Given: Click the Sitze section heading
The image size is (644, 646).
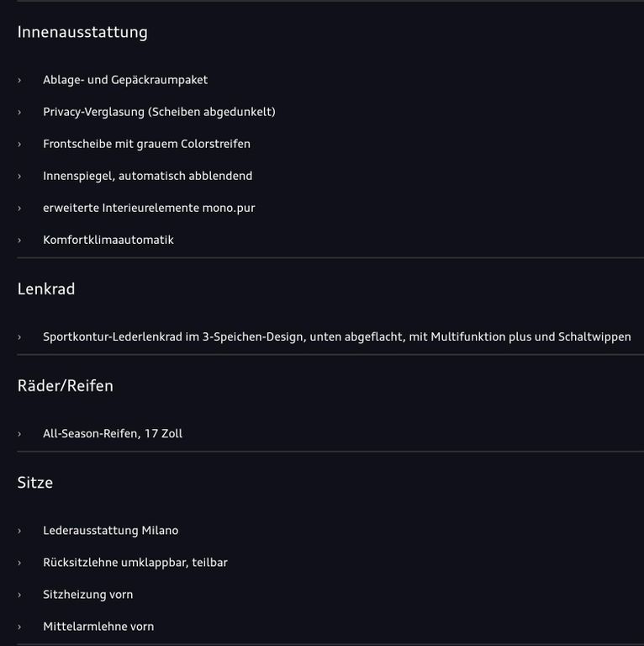Looking at the screenshot, I should pyautogui.click(x=35, y=483).
